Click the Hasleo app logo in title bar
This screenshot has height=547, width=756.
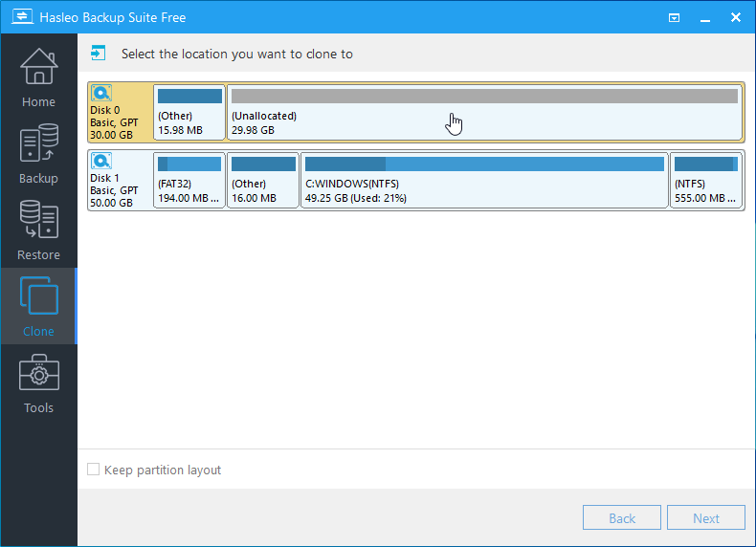[x=22, y=17]
